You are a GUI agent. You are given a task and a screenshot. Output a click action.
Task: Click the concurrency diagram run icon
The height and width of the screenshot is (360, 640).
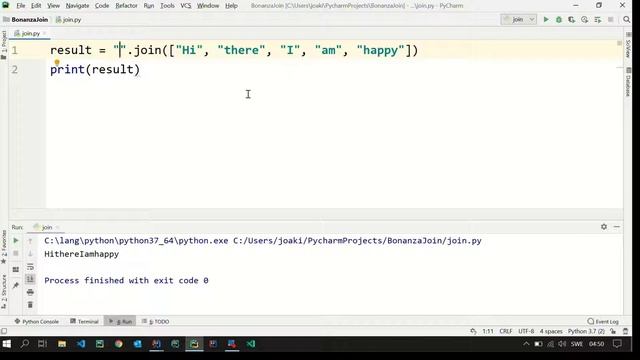598,20
